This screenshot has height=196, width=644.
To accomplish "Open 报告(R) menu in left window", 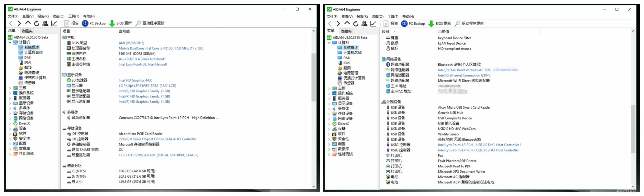I will tap(43, 16).
